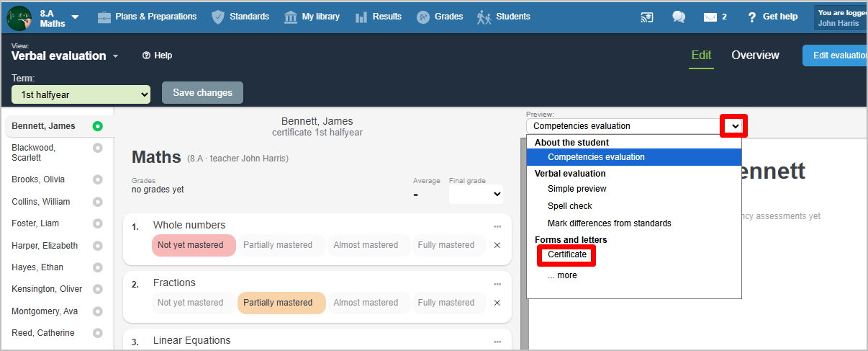The image size is (868, 351).
Task: Select student Olivia Brooks in list
Action: [38, 179]
